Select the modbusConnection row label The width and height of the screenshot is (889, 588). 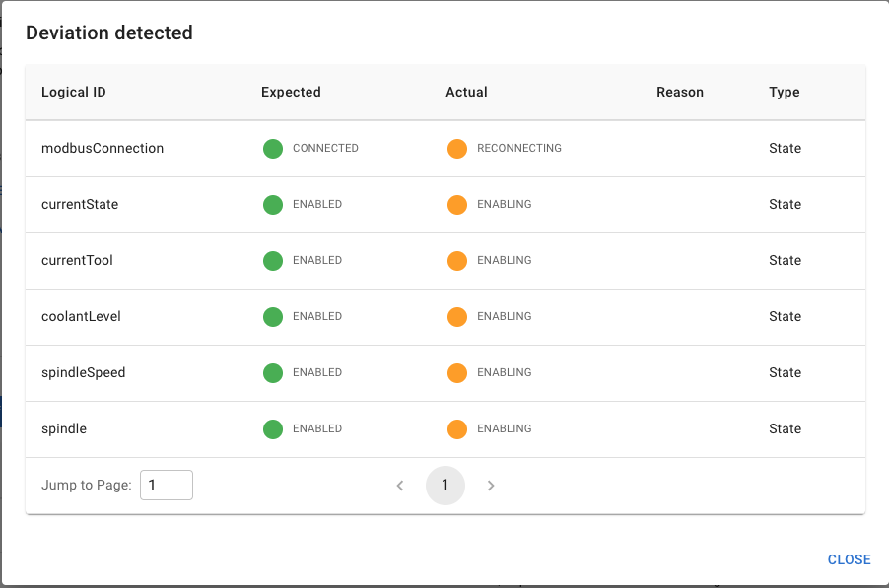103,149
